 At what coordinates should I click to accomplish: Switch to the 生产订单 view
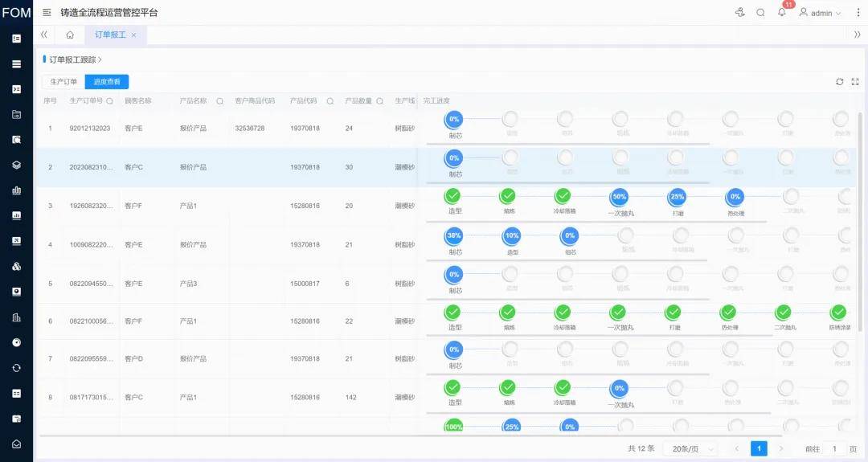(63, 82)
